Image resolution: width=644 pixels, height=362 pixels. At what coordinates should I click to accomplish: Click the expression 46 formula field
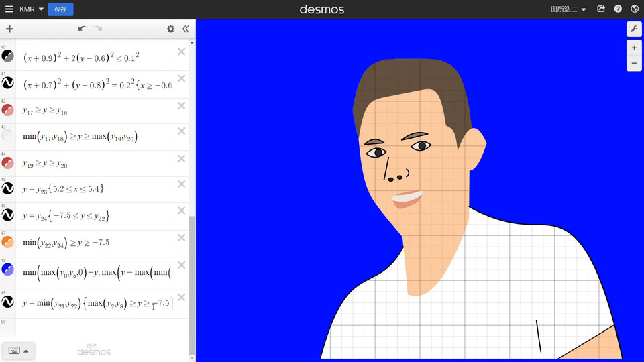tap(94, 217)
